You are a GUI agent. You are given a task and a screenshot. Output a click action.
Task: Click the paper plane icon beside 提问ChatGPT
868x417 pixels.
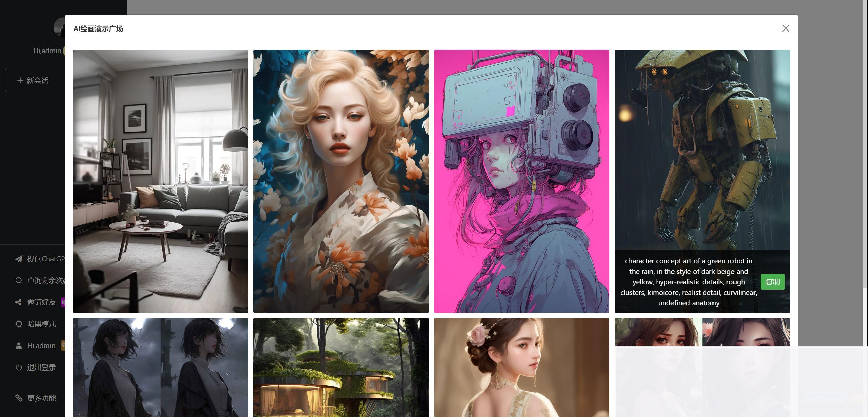point(19,259)
